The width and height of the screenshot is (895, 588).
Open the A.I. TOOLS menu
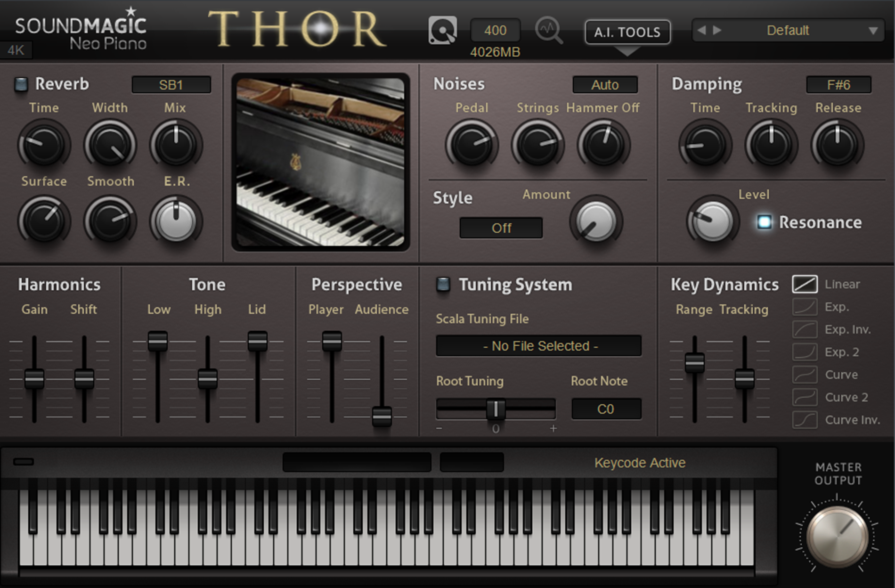627,32
